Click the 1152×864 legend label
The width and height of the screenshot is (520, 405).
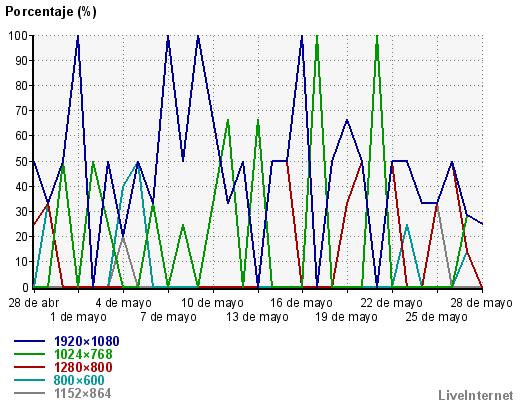[83, 393]
